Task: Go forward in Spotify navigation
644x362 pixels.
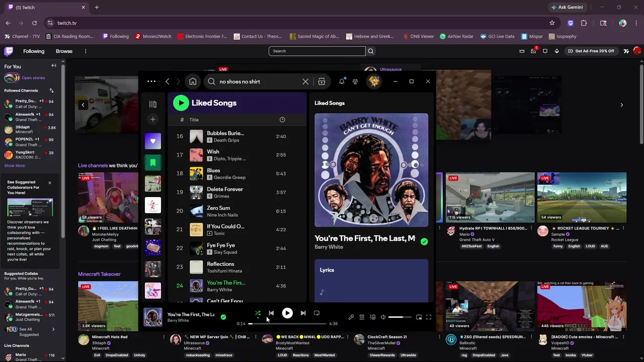Action: 178,81
